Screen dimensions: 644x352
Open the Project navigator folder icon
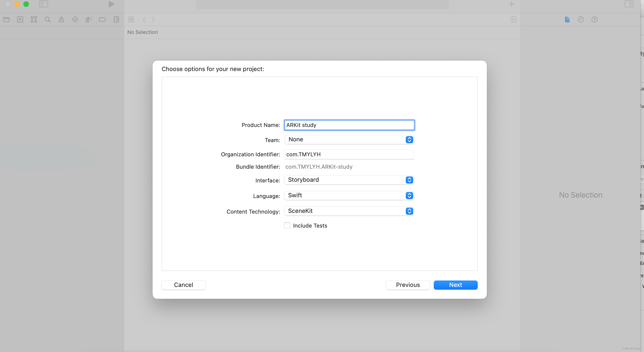(6, 19)
